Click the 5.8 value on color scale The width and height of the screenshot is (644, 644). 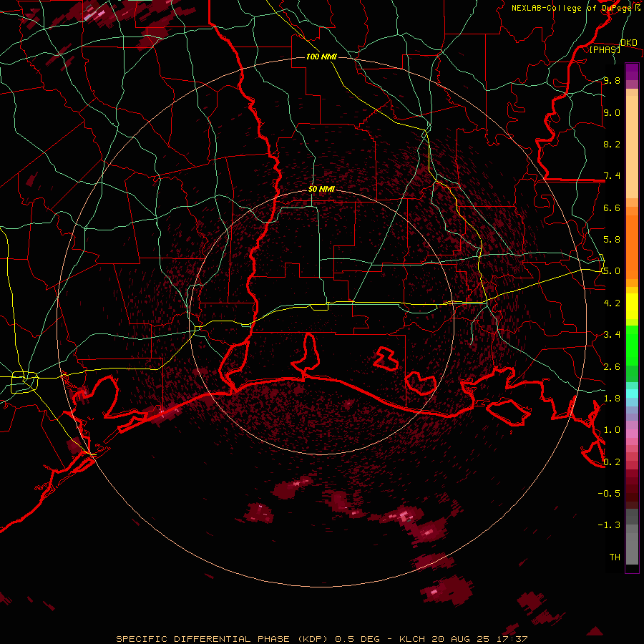pos(612,239)
